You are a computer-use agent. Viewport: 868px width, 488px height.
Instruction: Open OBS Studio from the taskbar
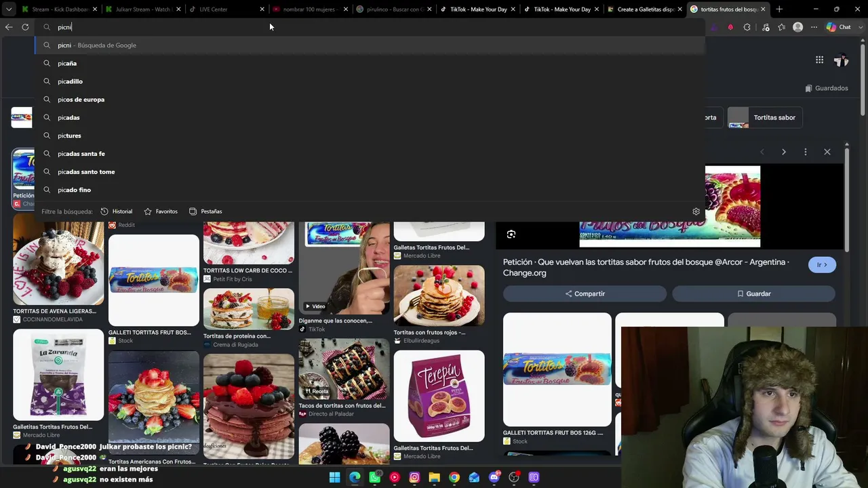[514, 477]
